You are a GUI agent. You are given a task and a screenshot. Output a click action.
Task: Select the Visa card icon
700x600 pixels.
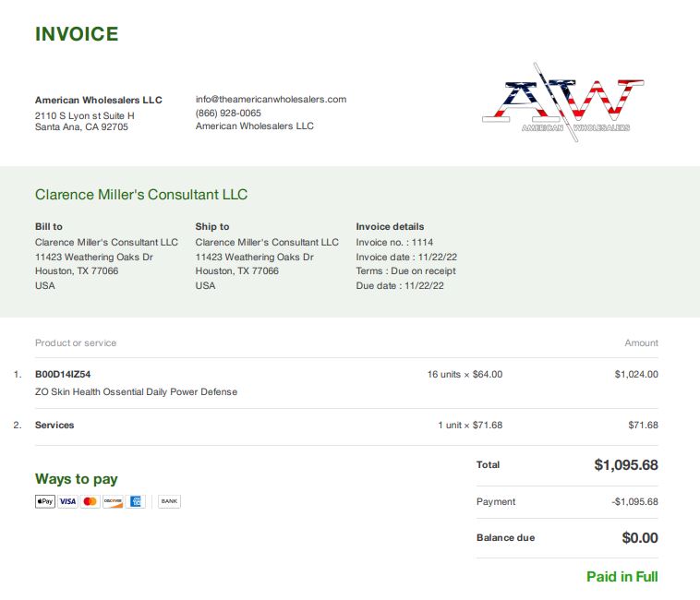pyautogui.click(x=67, y=501)
